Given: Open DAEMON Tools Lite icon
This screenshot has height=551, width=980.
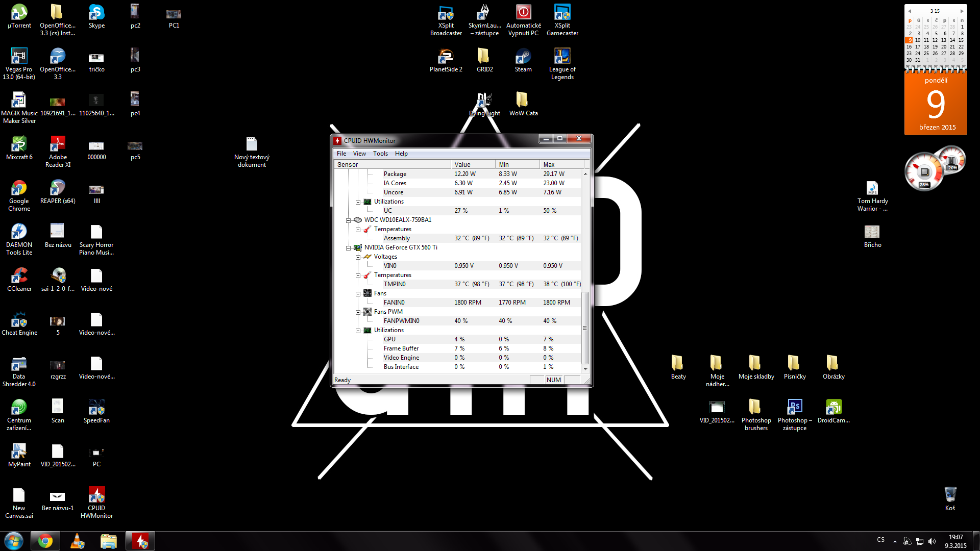Looking at the screenshot, I should 19,239.
